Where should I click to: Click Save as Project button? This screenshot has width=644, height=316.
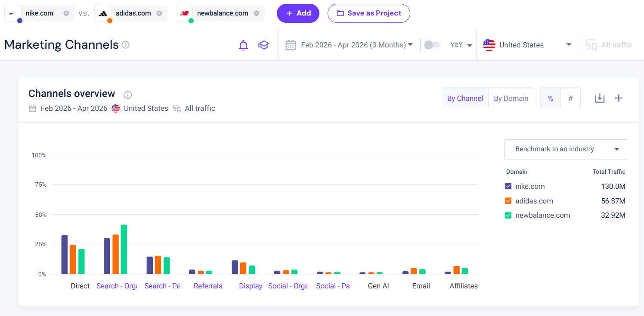[x=369, y=13]
